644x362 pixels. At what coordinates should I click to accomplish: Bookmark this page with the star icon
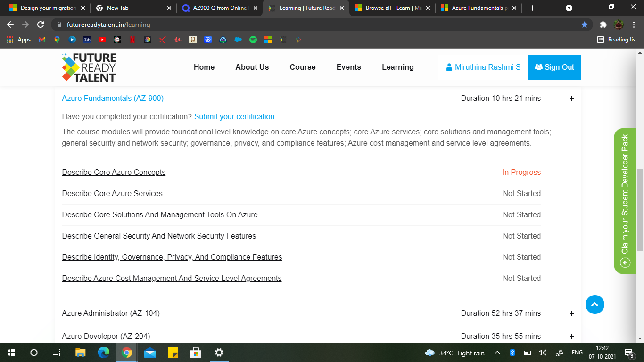point(585,25)
